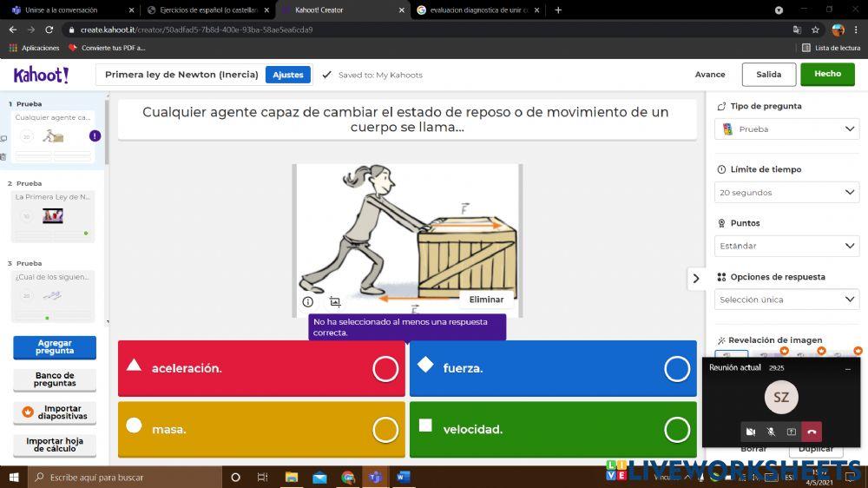Open Lista de lectura
This screenshot has height=488, width=868.
click(831, 48)
